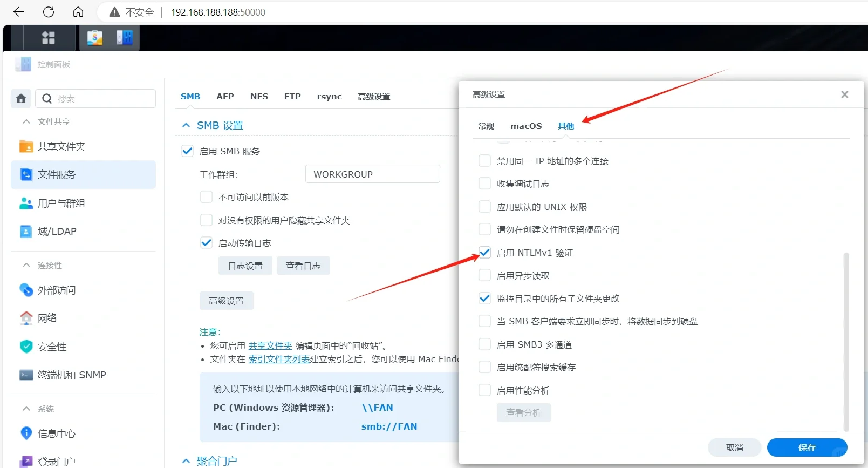Click the browser address bar URL
The width and height of the screenshot is (868, 468).
click(218, 12)
